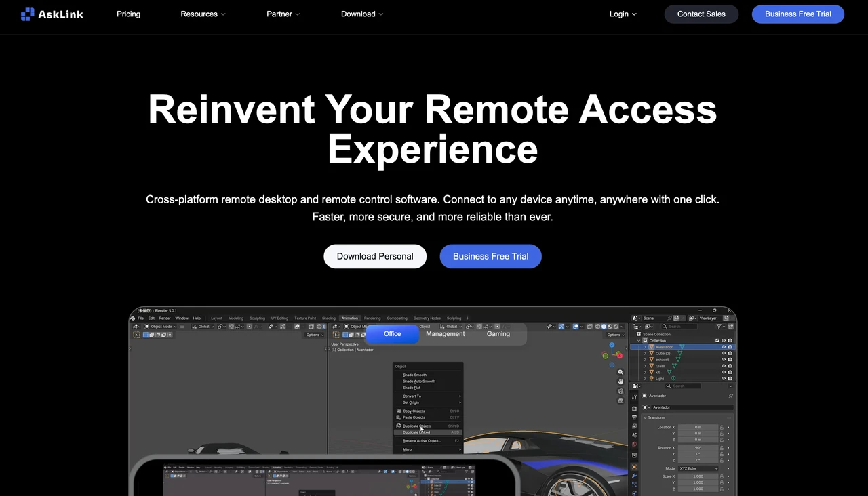The width and height of the screenshot is (868, 496).
Task: Click the pin icon beside Aventador in properties
Action: point(730,396)
